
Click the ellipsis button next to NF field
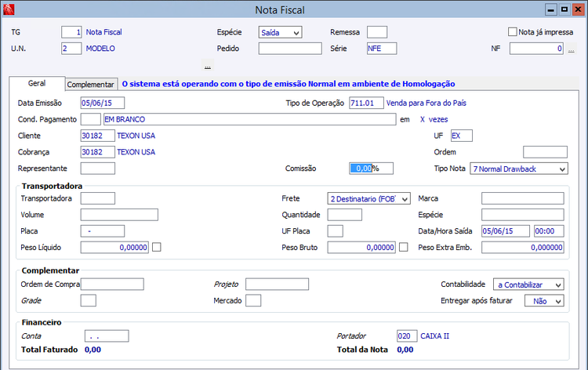[572, 49]
